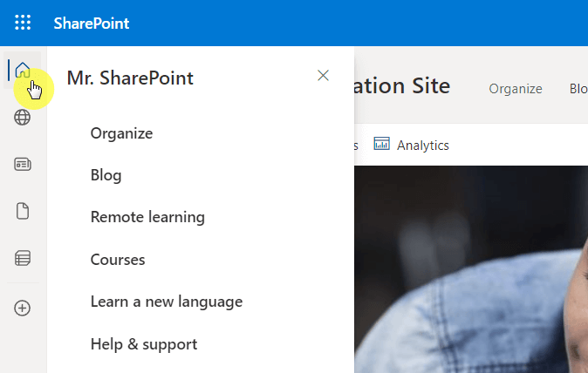Image resolution: width=588 pixels, height=373 pixels.
Task: Click the Create plus icon
Action: pyautogui.click(x=22, y=309)
